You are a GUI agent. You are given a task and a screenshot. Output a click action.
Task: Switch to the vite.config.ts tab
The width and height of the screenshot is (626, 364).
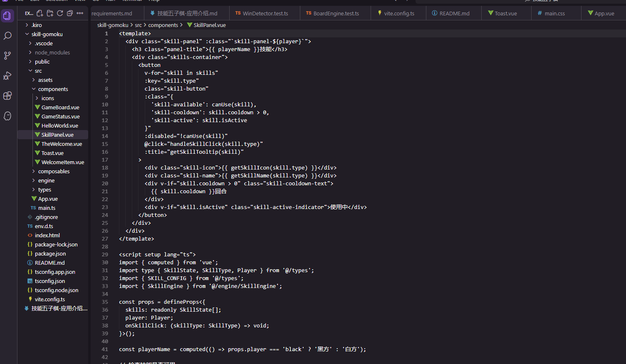[399, 13]
